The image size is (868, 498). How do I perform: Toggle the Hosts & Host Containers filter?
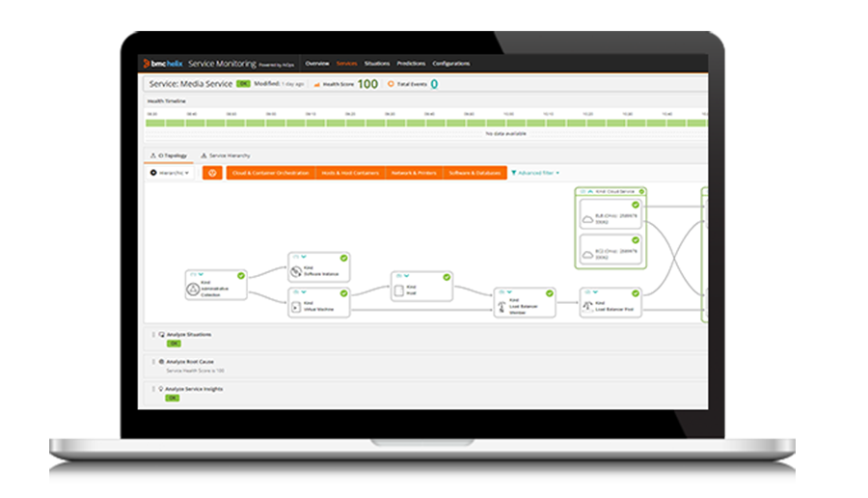click(x=349, y=173)
